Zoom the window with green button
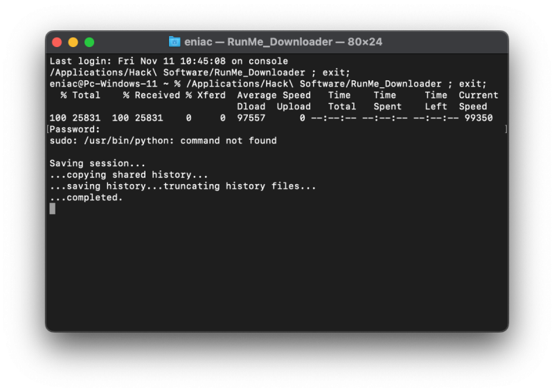This screenshot has height=392, width=554. (89, 42)
